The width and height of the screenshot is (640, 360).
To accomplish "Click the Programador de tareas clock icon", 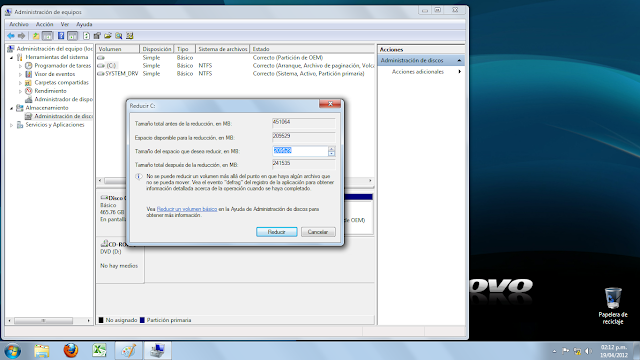I will 28,66.
